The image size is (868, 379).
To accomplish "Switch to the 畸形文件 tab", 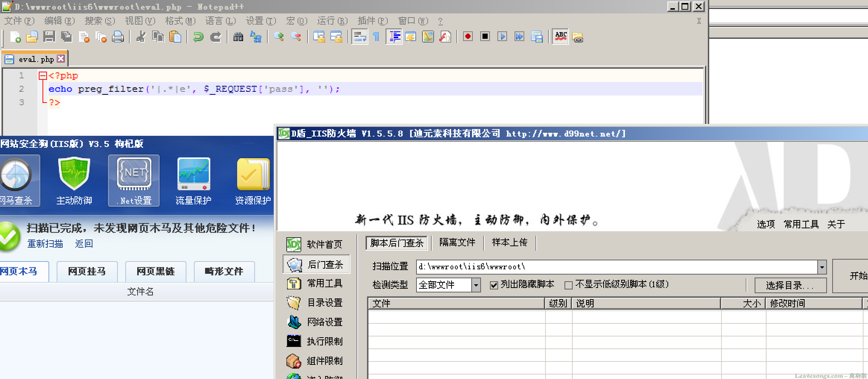I will [224, 272].
